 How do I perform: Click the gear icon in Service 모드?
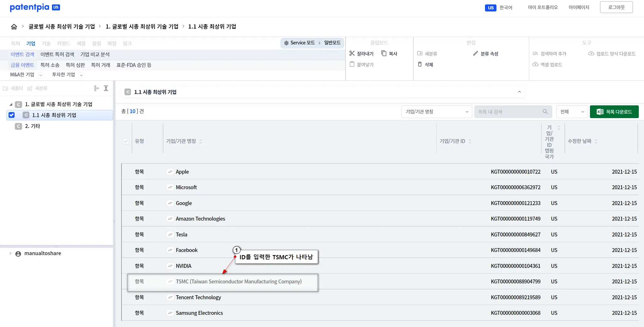pos(286,43)
